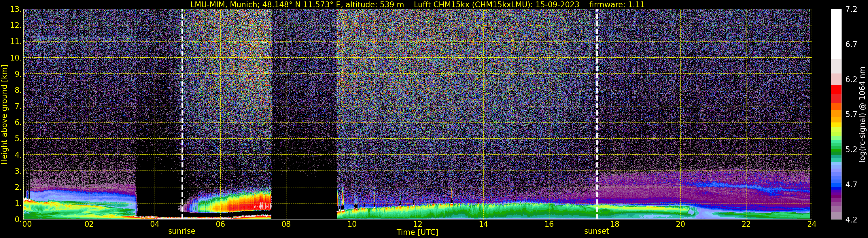The image size is (868, 238).
Task: Click the firmware: 1.11 text in title
Action: [x=617, y=4]
